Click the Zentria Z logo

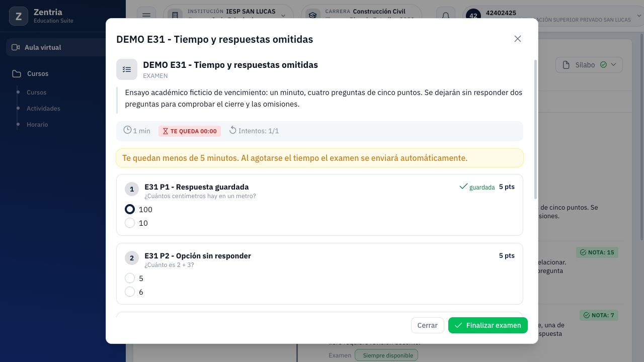[x=19, y=16]
